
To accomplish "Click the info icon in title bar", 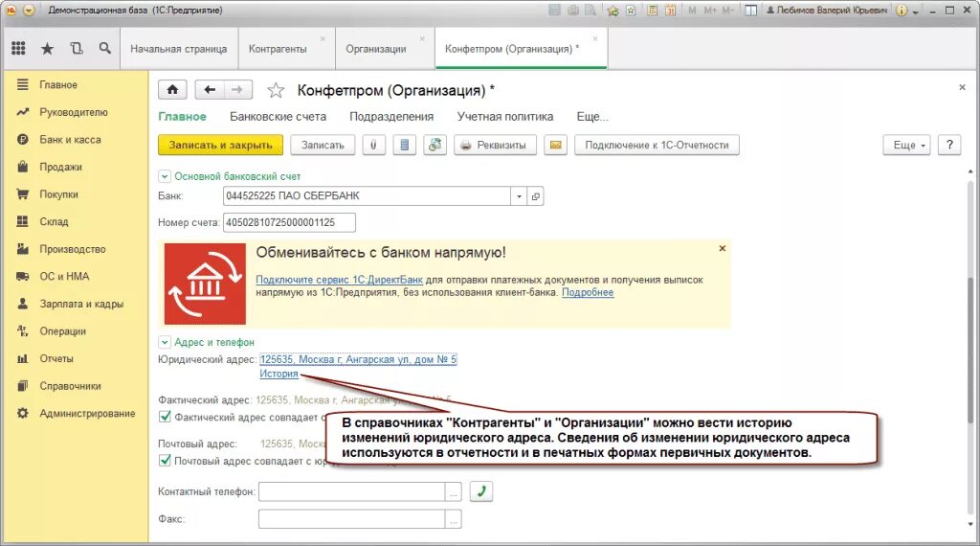I will point(902,10).
